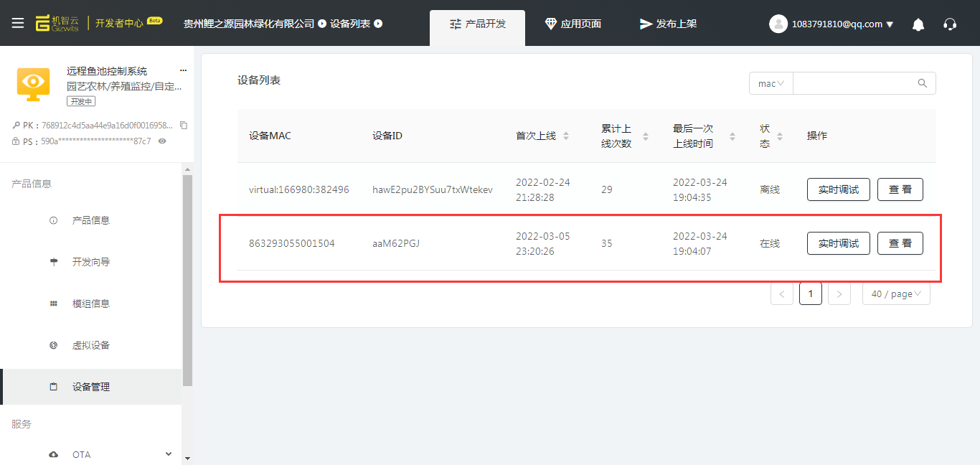
Task: Go to previous page arrow
Action: [x=782, y=293]
